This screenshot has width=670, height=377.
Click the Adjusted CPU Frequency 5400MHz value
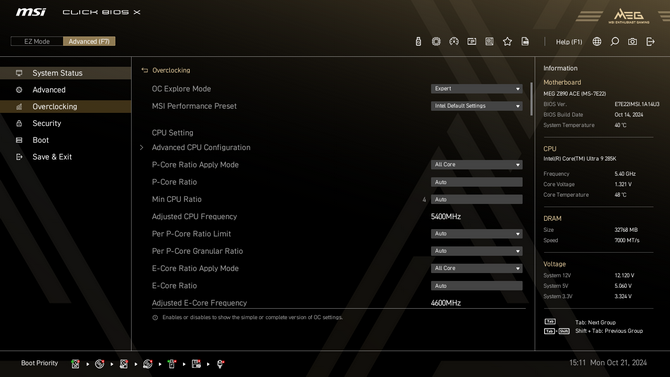point(446,217)
